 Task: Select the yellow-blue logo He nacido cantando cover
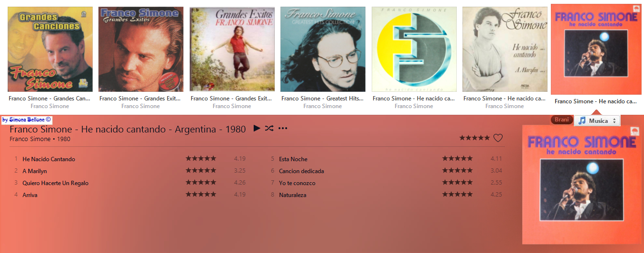click(414, 49)
